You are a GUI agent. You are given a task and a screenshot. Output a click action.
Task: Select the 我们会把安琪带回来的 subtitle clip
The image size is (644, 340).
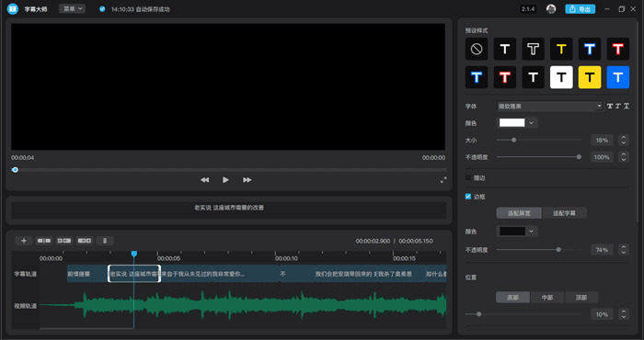346,274
